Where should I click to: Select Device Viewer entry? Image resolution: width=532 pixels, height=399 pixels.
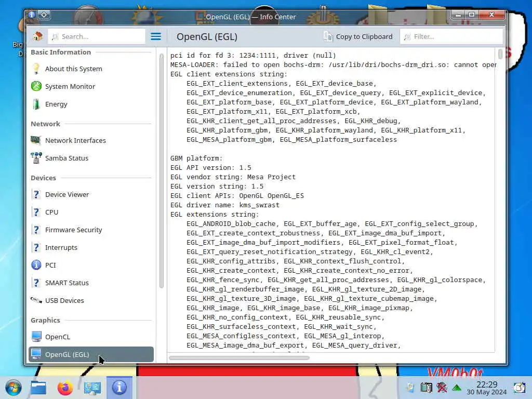tap(91, 194)
